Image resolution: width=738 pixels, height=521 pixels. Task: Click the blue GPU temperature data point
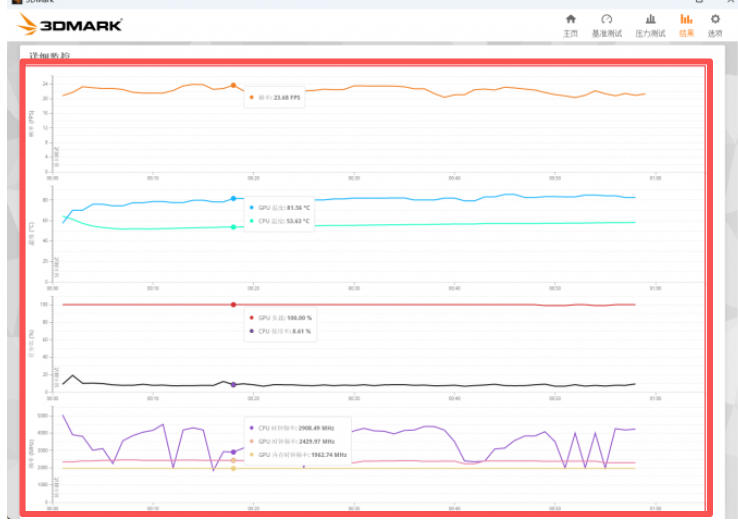pyautogui.click(x=233, y=199)
